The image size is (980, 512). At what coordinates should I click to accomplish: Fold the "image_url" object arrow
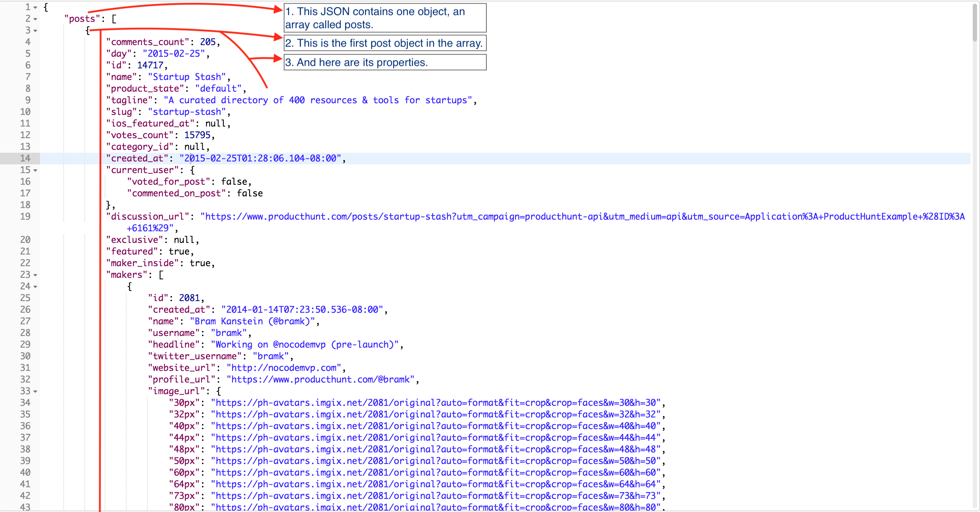click(x=35, y=391)
